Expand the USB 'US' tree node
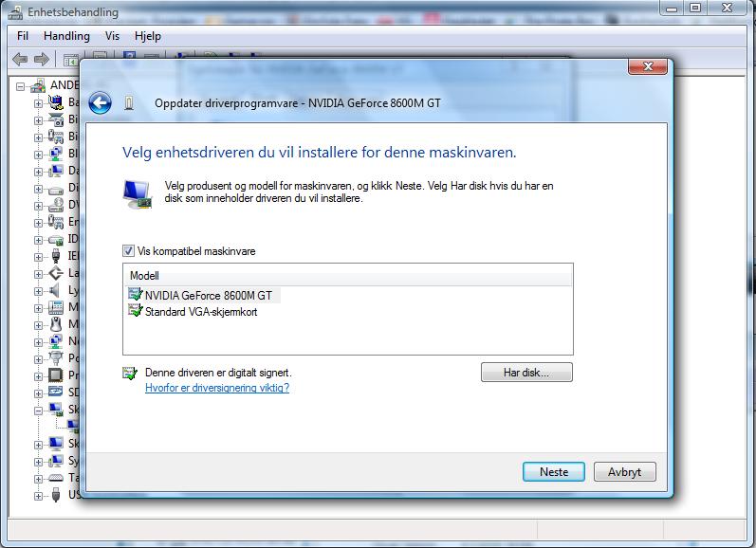The width and height of the screenshot is (756, 548). click(38, 496)
